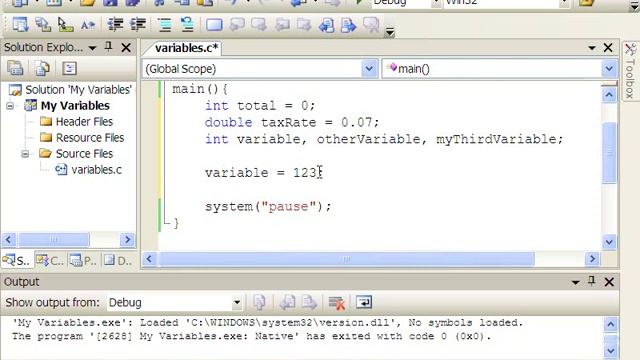Click the Display Quick Info icon
The image size is (640, 360).
[x=65, y=24]
